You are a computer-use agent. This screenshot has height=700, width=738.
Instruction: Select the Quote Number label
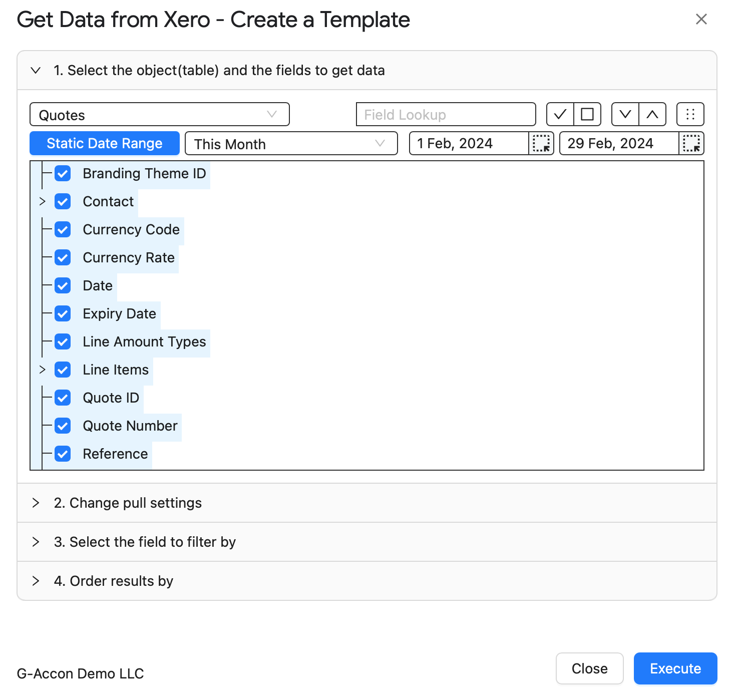tap(130, 426)
